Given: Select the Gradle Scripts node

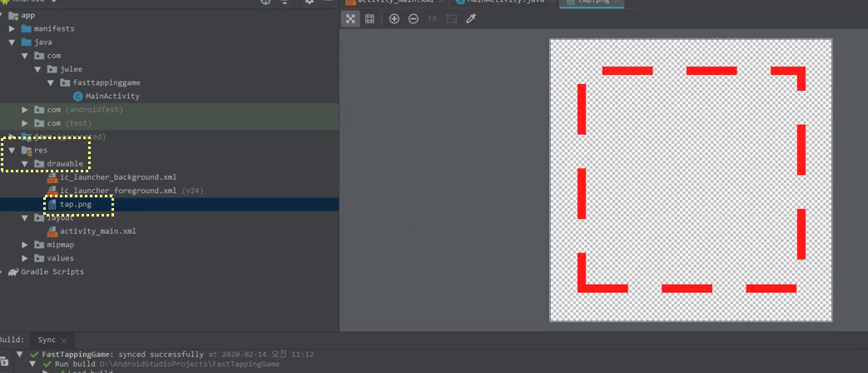Looking at the screenshot, I should [x=52, y=271].
